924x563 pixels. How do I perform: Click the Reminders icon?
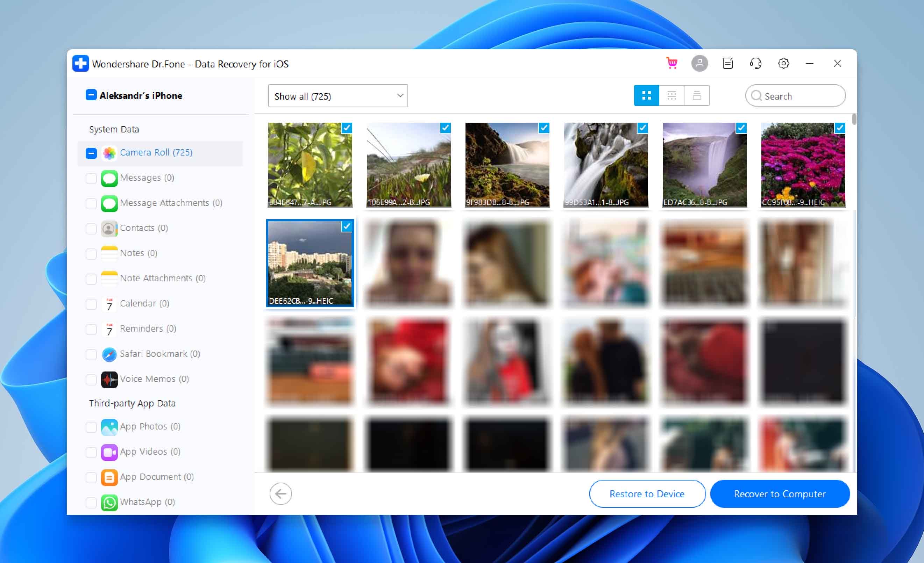tap(109, 329)
